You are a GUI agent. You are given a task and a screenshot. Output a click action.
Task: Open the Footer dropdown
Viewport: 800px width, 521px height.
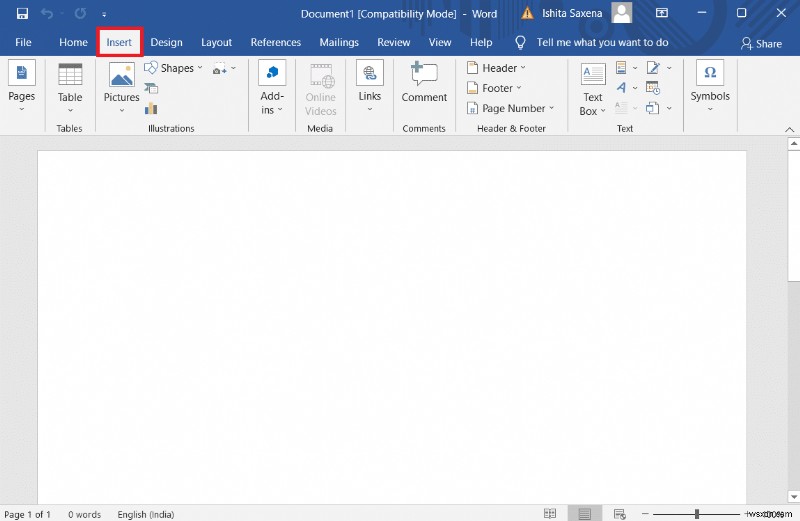[x=494, y=88]
